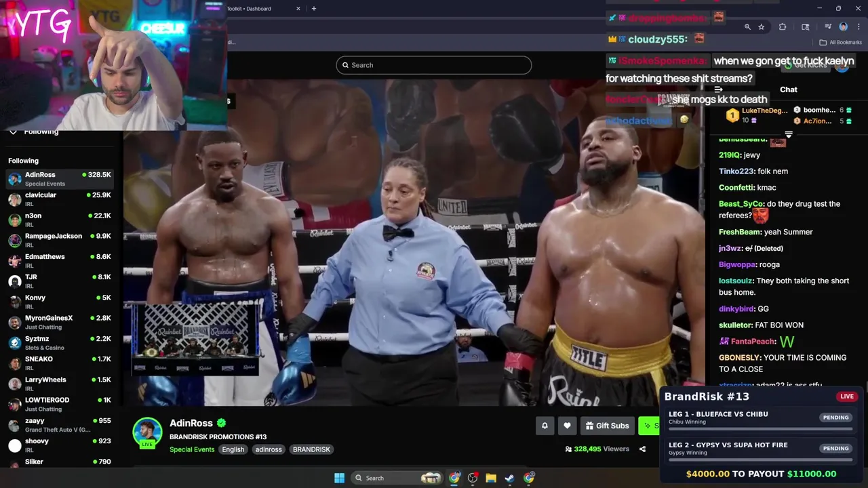868x488 pixels.
Task: Open the Windows Start menu
Action: [340, 478]
